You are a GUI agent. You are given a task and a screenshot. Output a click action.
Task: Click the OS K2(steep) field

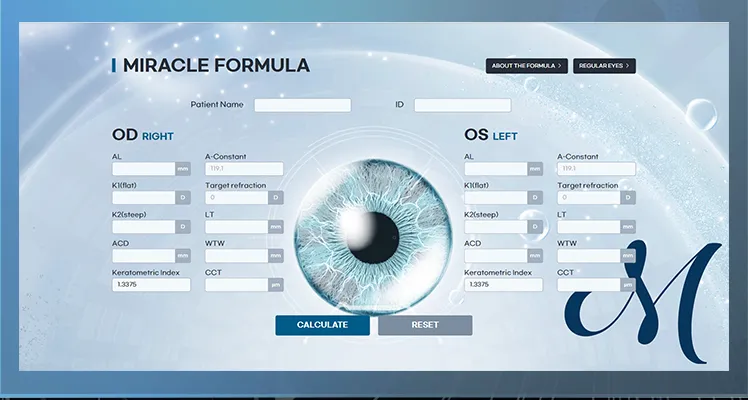coord(496,227)
